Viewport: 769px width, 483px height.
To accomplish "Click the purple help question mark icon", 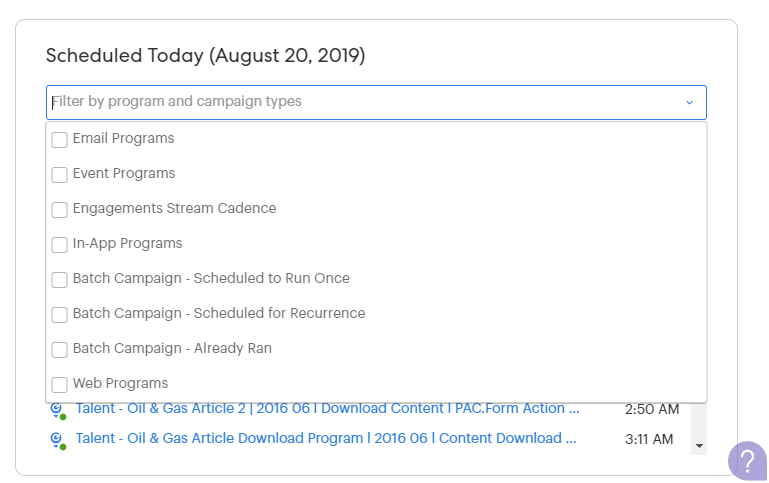I will 747,461.
